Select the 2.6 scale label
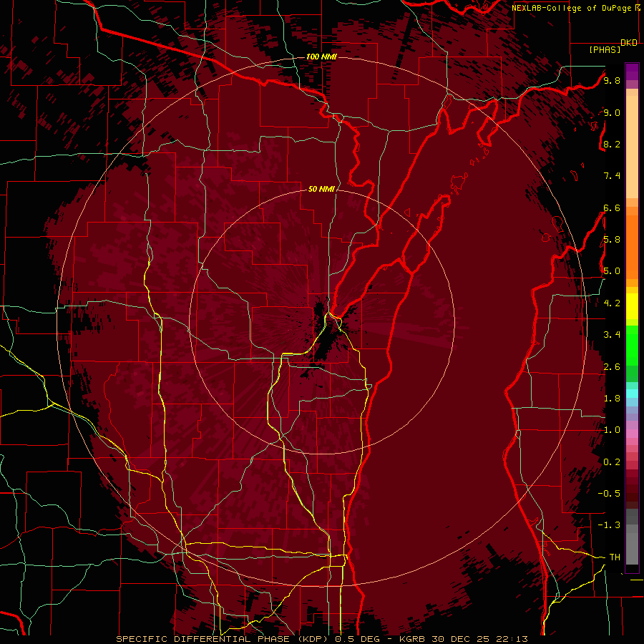The width and height of the screenshot is (644, 644). (612, 366)
